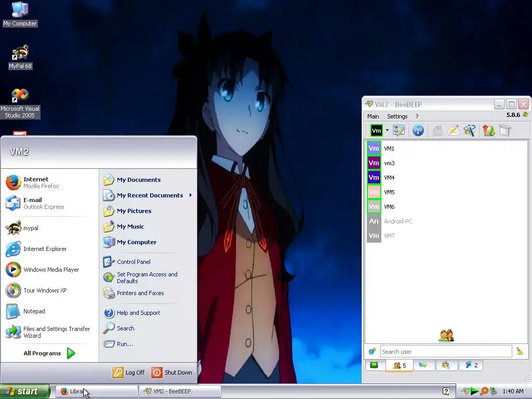Open My Documents in Start menu
The width and height of the screenshot is (532, 399).
pos(148,180)
